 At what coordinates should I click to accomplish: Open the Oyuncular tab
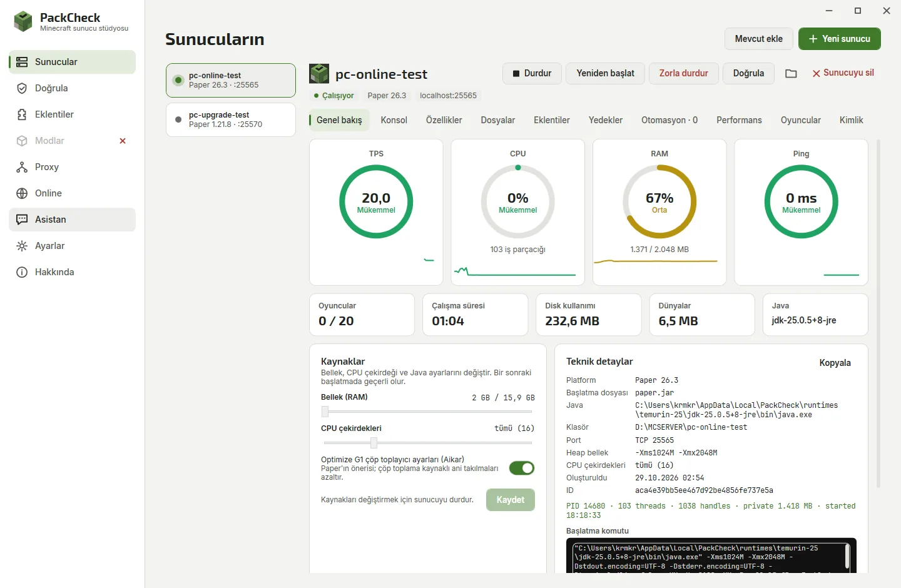click(800, 120)
